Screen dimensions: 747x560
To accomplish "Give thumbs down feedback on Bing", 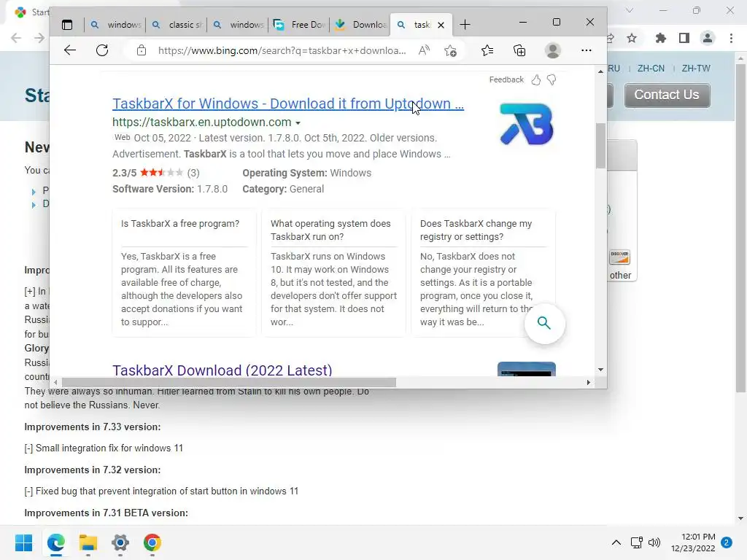I will pos(551,80).
